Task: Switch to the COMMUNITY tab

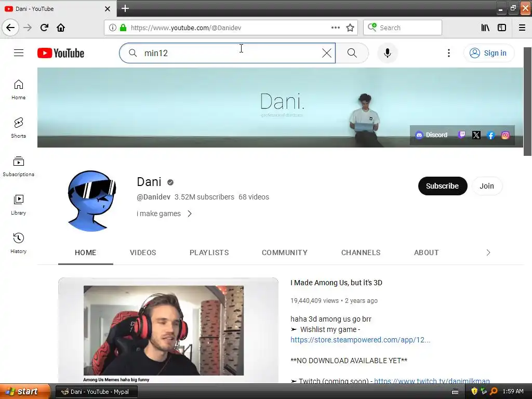Action: click(x=285, y=252)
